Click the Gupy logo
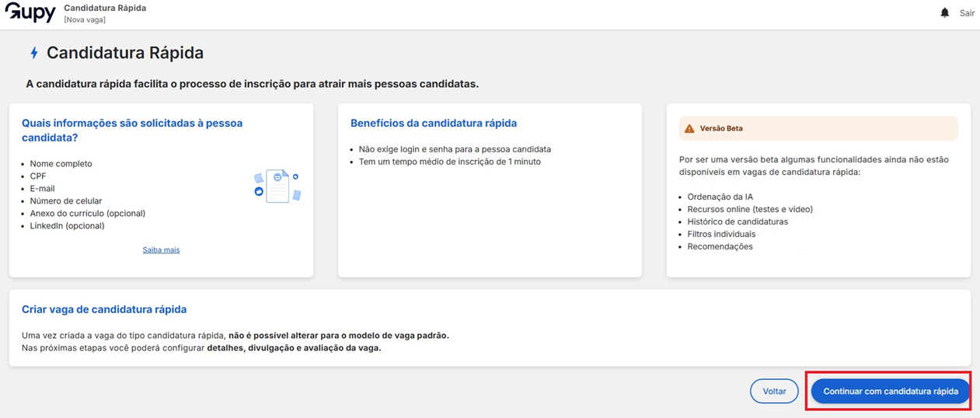Viewport: 980px width, 418px height. [x=30, y=13]
